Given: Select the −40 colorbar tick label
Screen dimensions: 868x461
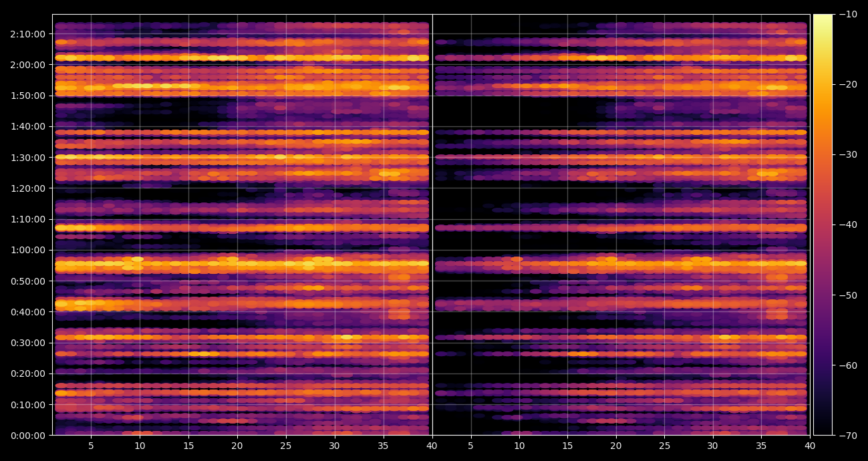Looking at the screenshot, I should pos(847,224).
